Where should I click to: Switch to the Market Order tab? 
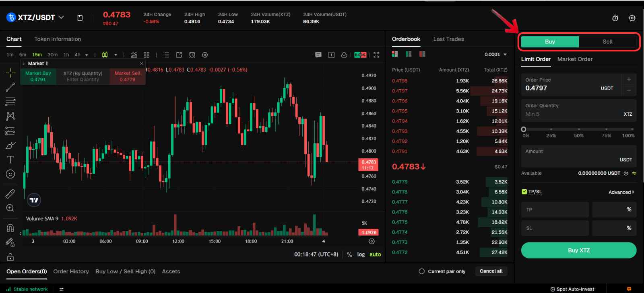pos(575,59)
